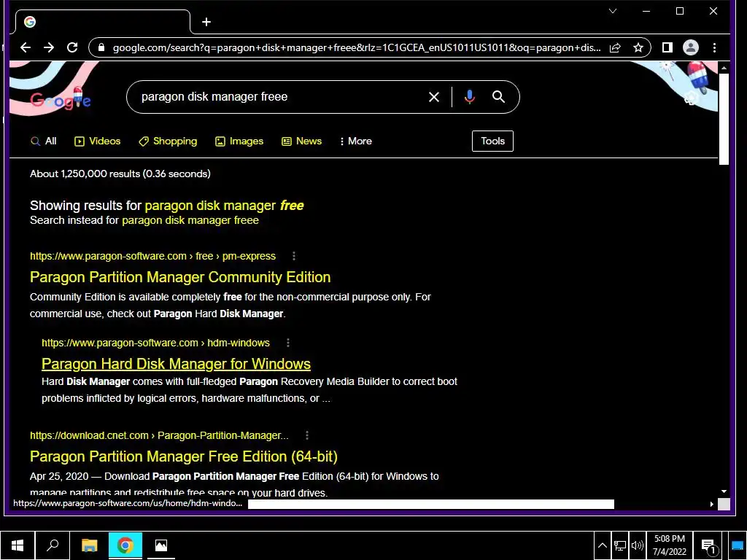Click the download.cnet.com result URL

click(x=159, y=436)
